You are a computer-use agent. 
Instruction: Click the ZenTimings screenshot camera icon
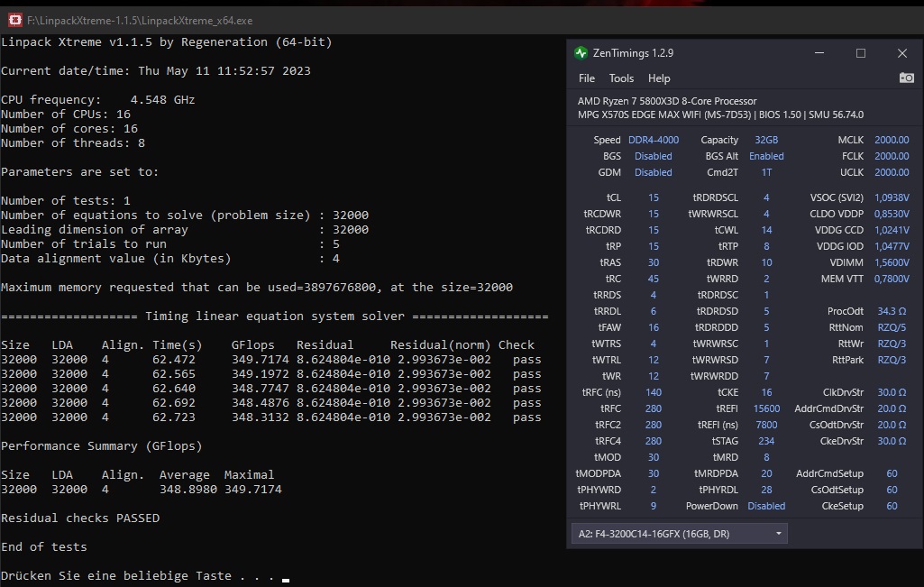point(906,78)
